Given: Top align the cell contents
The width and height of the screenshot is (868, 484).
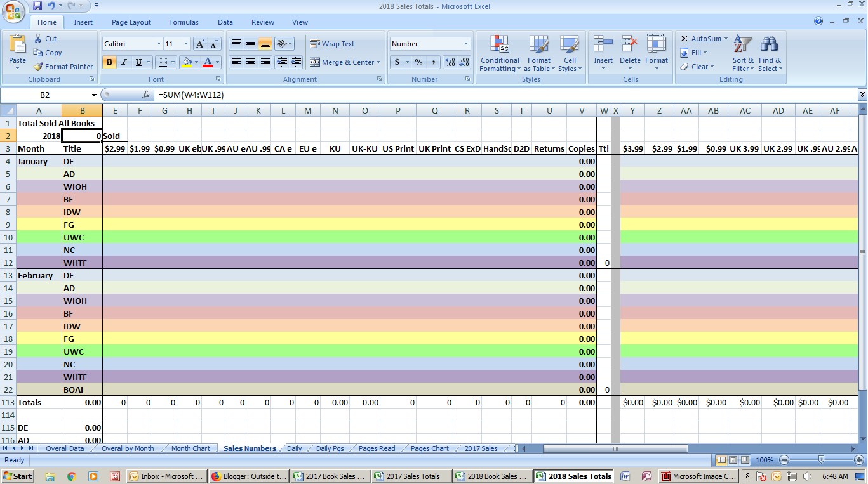Looking at the screenshot, I should point(236,44).
